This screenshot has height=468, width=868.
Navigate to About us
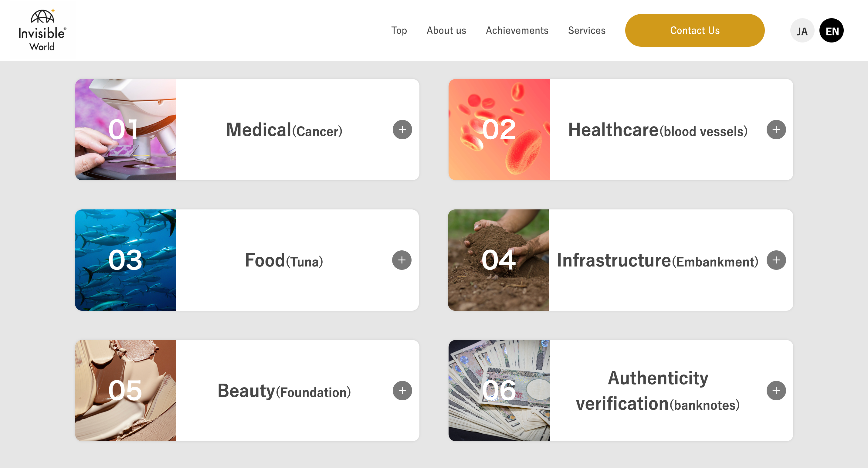446,30
